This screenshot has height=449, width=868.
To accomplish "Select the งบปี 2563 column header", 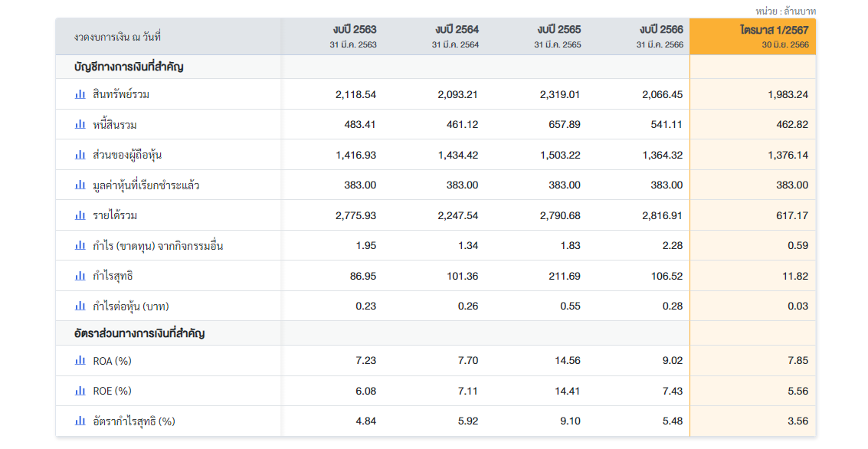I will click(x=354, y=36).
